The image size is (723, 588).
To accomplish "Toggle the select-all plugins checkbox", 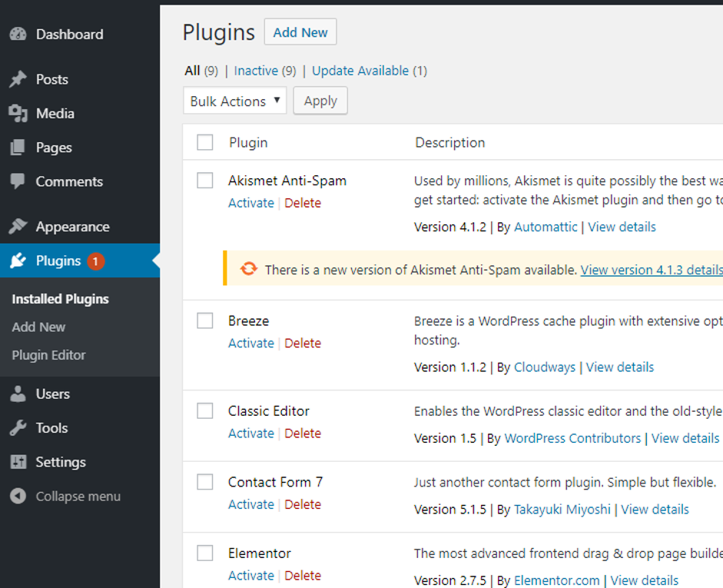I will 204,142.
